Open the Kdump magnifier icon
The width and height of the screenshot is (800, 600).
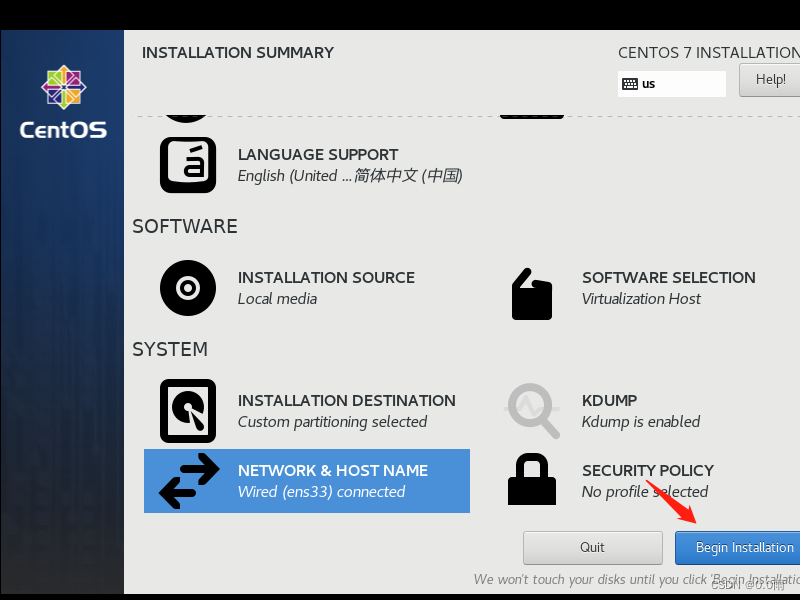[532, 411]
